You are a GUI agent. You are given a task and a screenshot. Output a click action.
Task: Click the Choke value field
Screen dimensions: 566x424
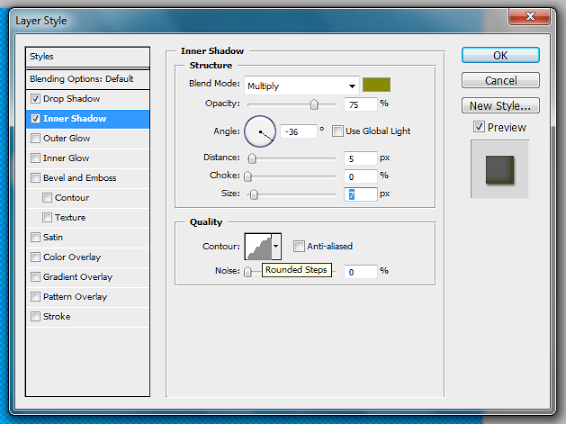pos(361,176)
